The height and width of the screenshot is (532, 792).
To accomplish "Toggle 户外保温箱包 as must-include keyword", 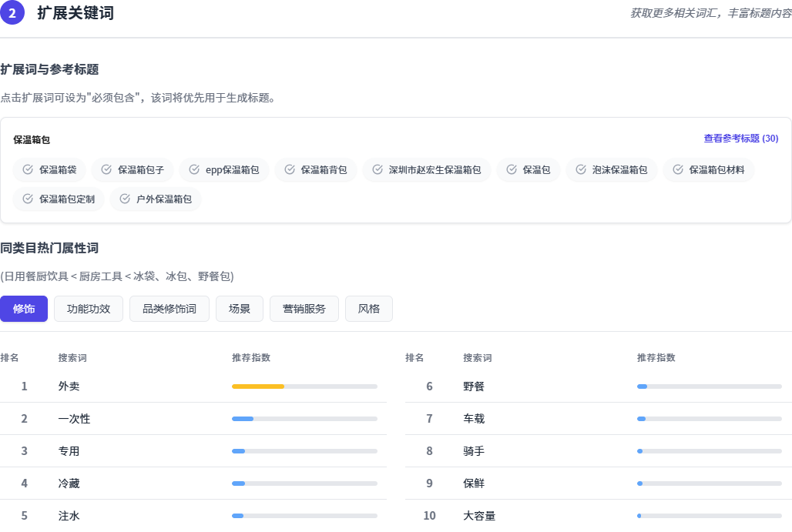I will tap(155, 199).
